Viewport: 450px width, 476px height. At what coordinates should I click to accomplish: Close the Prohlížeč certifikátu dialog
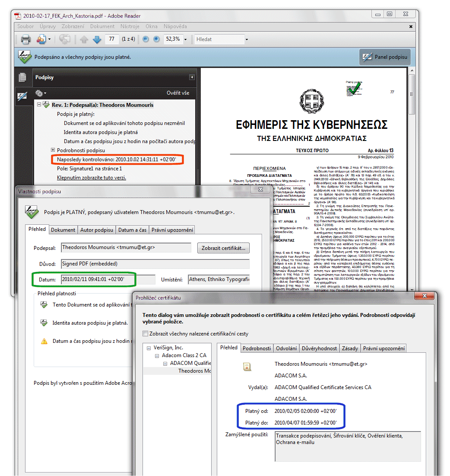(424, 296)
